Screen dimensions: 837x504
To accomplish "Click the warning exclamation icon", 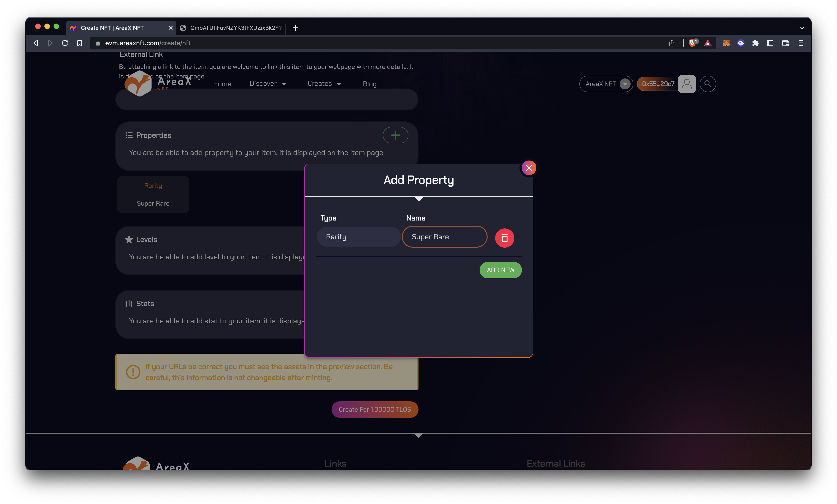I will [x=133, y=372].
